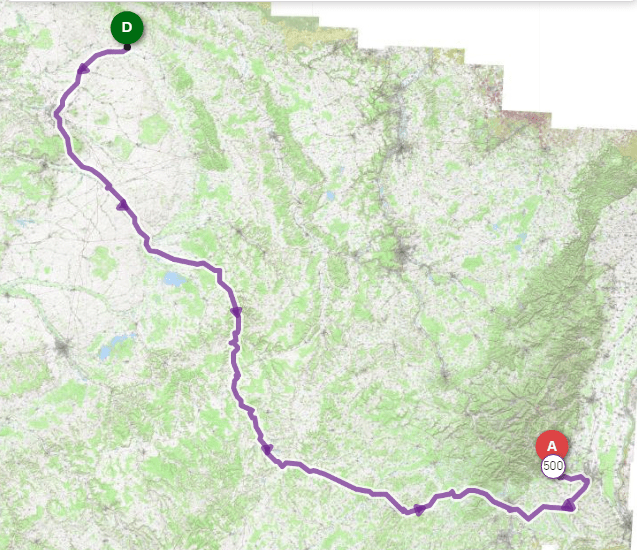
Task: Click the elongated blue lakes in the lower-left area
Action: [116, 346]
